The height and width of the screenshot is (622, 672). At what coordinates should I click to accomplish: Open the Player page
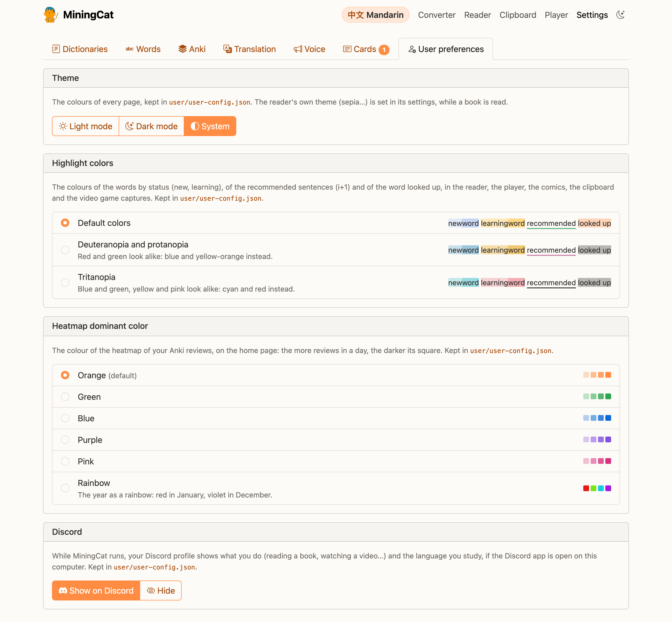coord(556,15)
